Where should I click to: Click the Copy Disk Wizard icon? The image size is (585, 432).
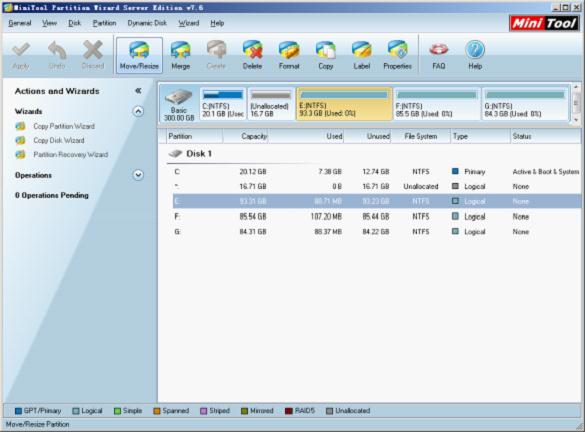(x=21, y=140)
